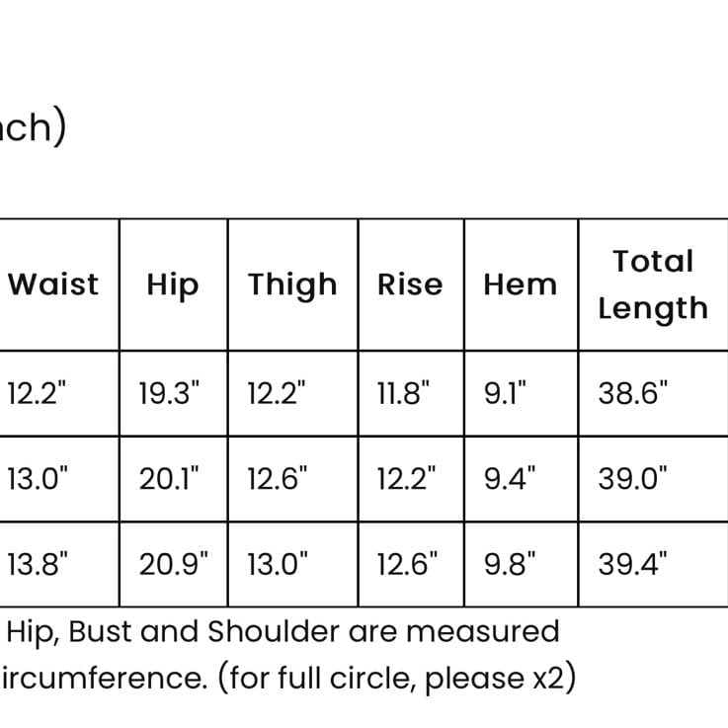The image size is (728, 728).
Task: Select the 9.1" hem measurement cell
Action: click(x=521, y=393)
